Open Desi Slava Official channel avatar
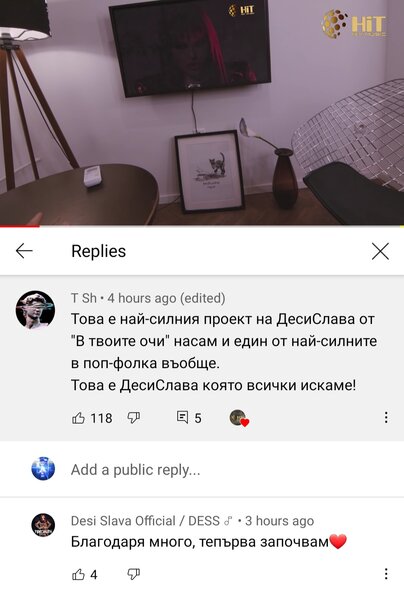 point(43,525)
